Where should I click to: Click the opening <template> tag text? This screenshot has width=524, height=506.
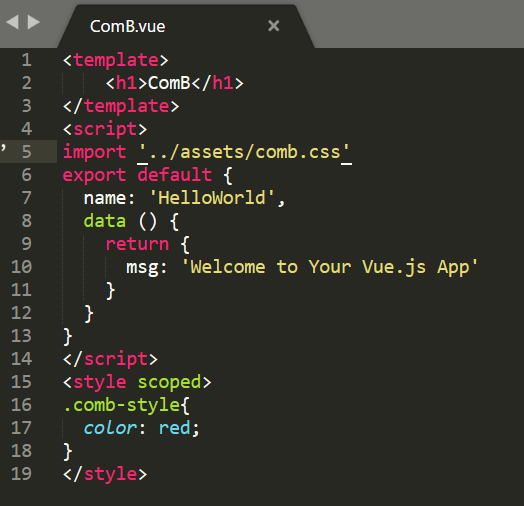pos(116,60)
